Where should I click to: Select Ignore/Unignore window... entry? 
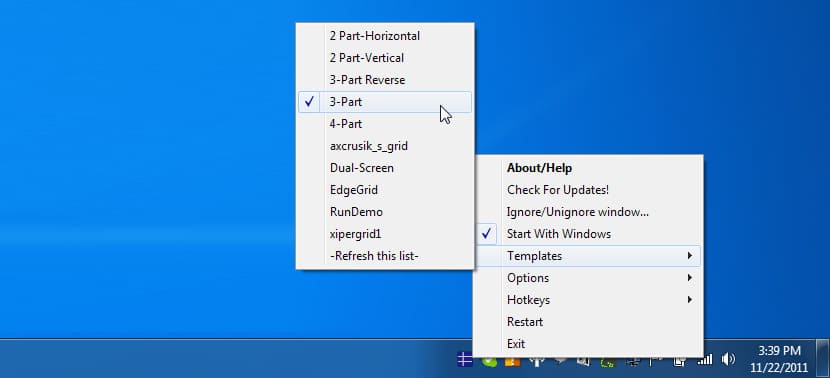coord(588,212)
